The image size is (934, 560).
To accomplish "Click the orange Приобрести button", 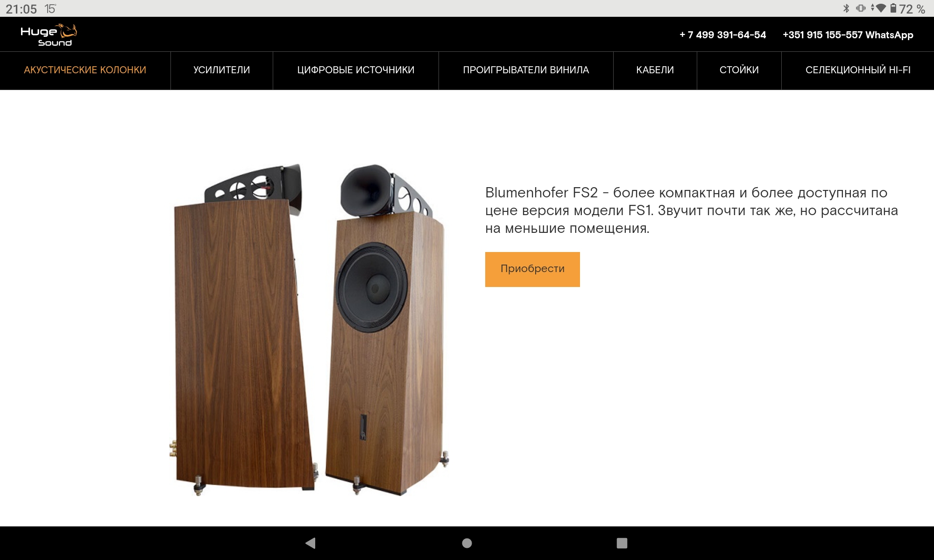I will click(x=532, y=269).
